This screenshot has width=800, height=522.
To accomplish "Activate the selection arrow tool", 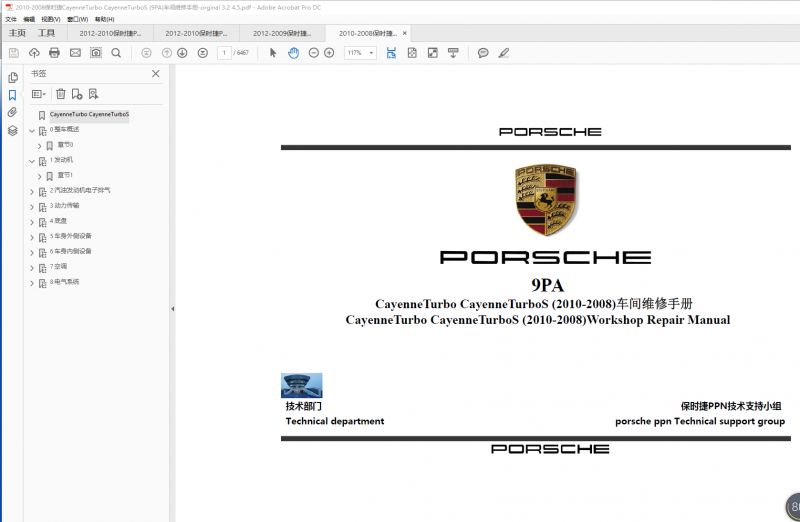I will [273, 53].
